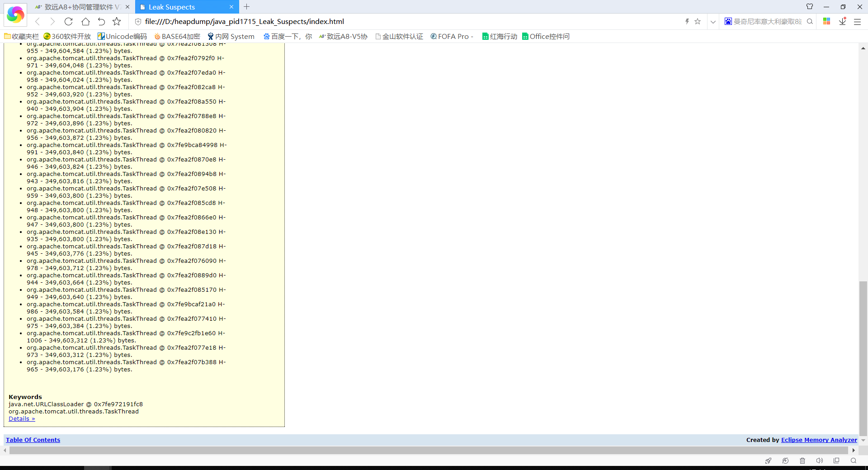Open the browser home page
This screenshot has width=868, height=470.
pos(85,21)
